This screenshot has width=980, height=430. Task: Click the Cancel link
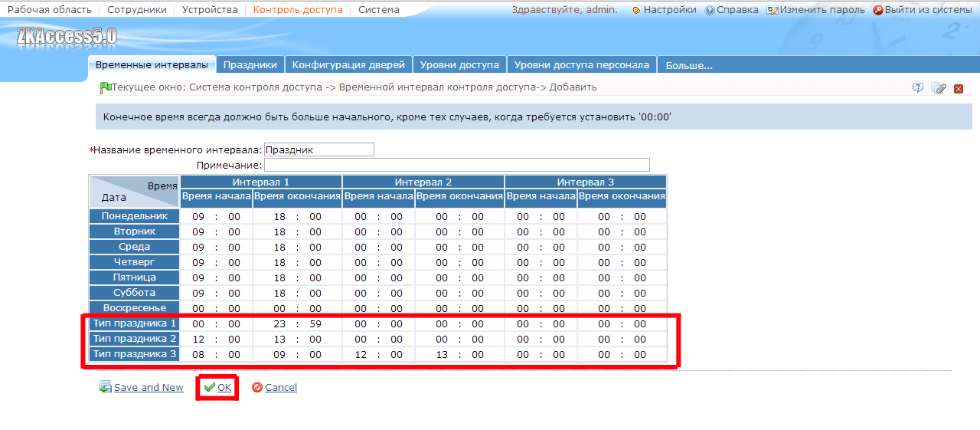pos(274,388)
